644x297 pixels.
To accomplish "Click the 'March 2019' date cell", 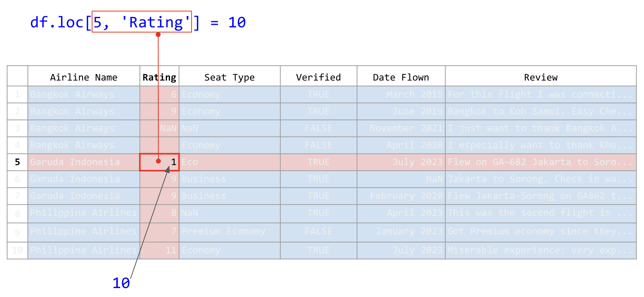I will point(401,94).
